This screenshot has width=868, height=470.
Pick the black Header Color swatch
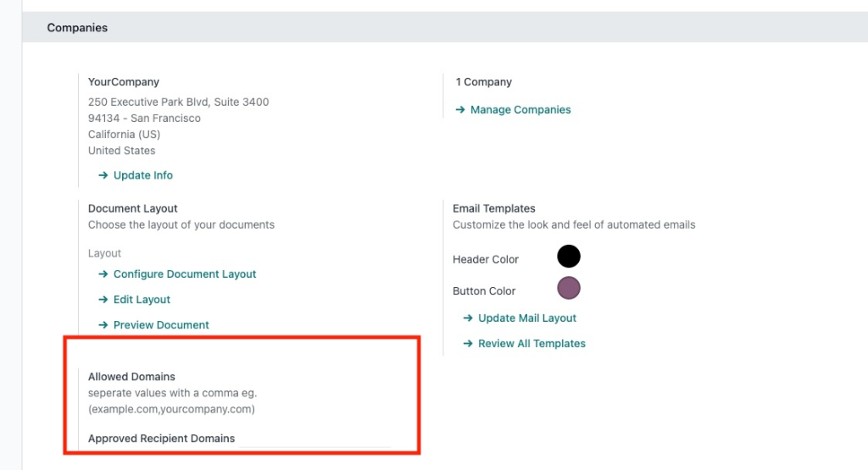click(x=568, y=257)
